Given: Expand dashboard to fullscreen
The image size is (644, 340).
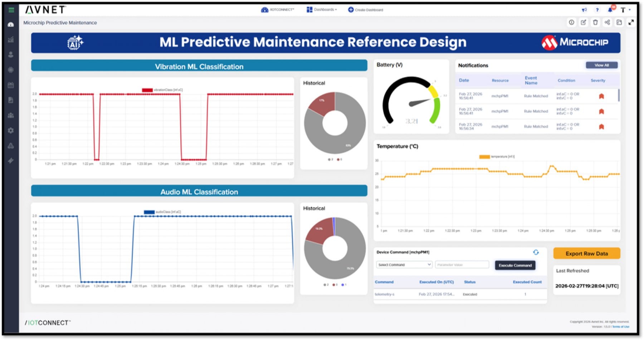Looking at the screenshot, I should coord(631,23).
